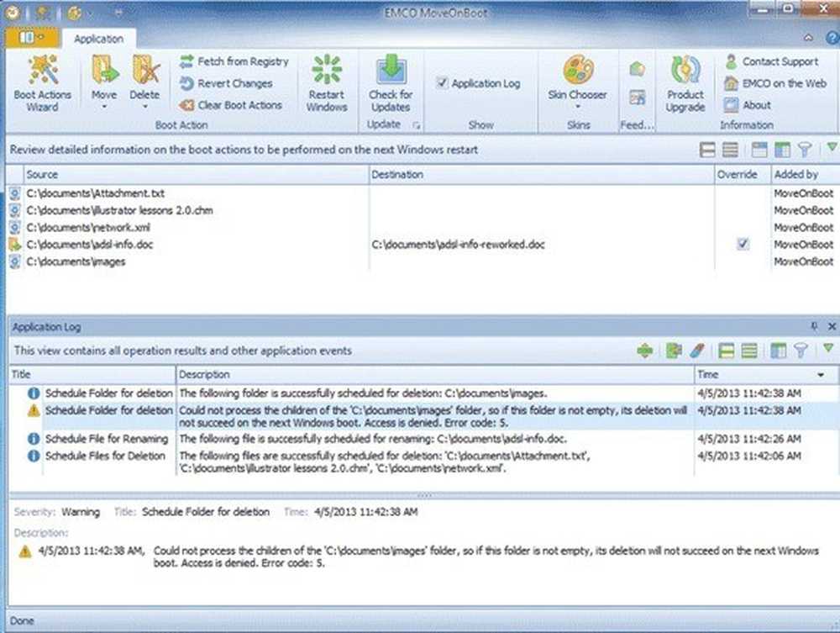The height and width of the screenshot is (633, 840).
Task: Click the plain list view icon in boot actions toolbar
Action: point(730,150)
